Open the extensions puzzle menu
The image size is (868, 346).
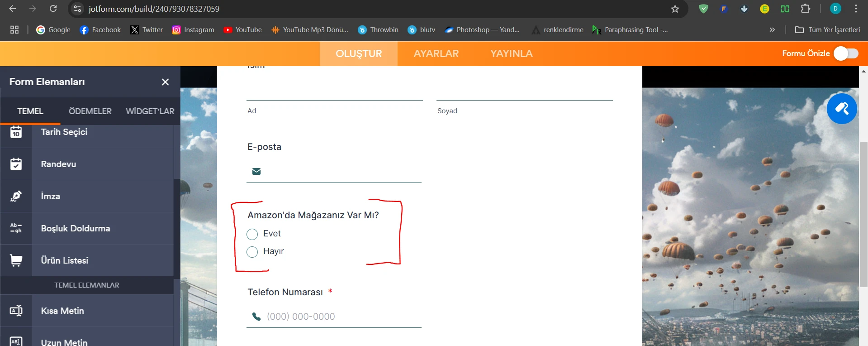click(x=805, y=9)
